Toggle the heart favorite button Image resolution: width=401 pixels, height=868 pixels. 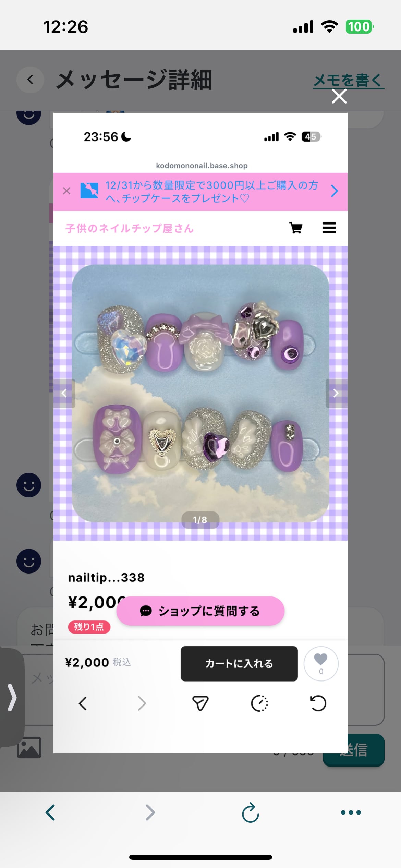click(321, 664)
